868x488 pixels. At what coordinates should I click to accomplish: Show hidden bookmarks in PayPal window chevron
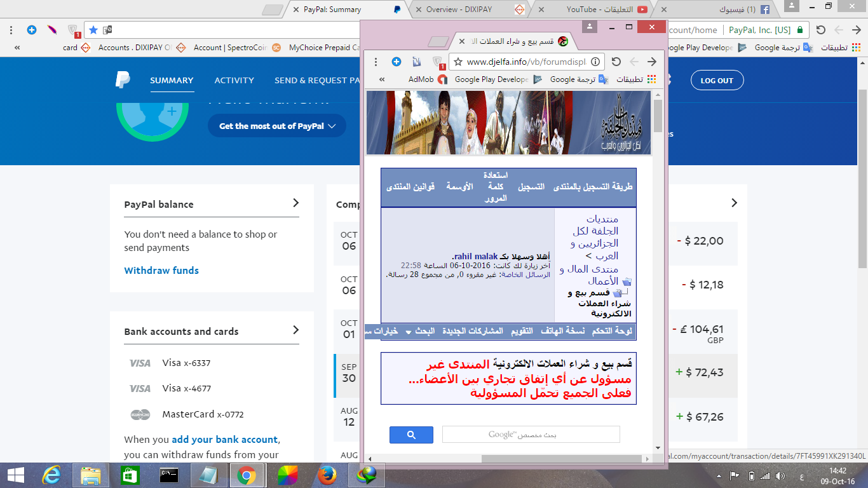click(17, 47)
